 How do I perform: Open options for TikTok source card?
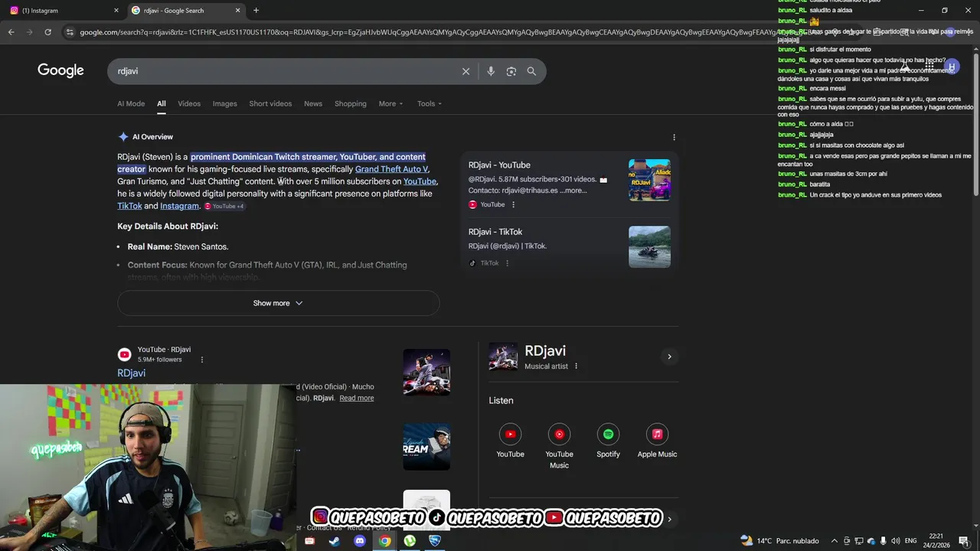[507, 263]
